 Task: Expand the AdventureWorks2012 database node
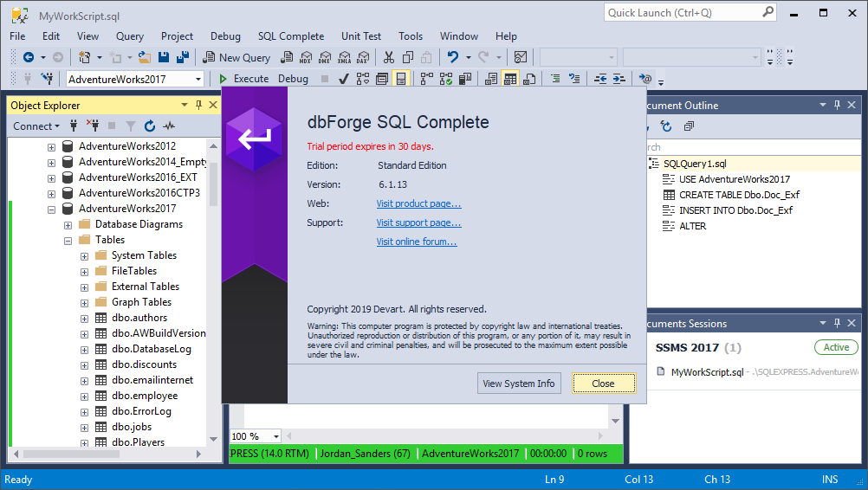coord(51,147)
